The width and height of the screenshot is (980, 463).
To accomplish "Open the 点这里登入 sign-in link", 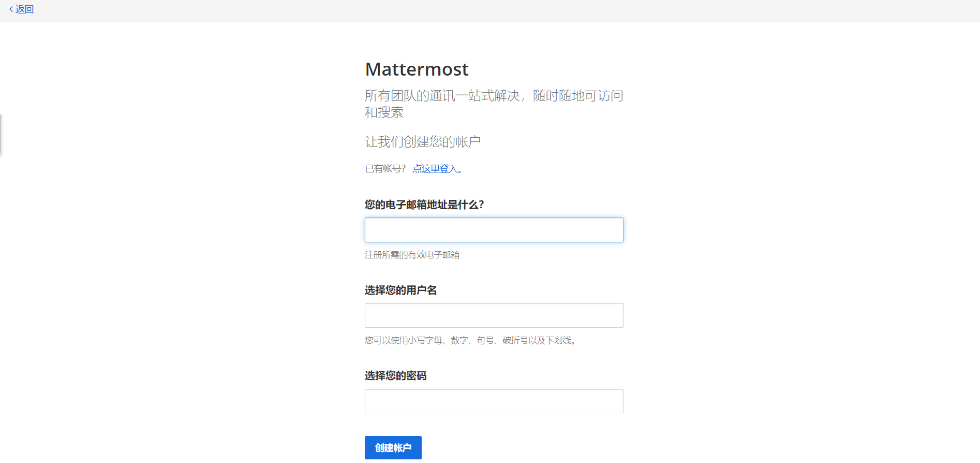I will click(x=437, y=169).
